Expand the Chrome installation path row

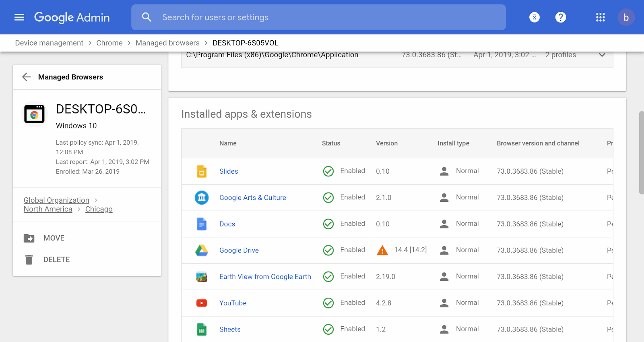pos(602,55)
